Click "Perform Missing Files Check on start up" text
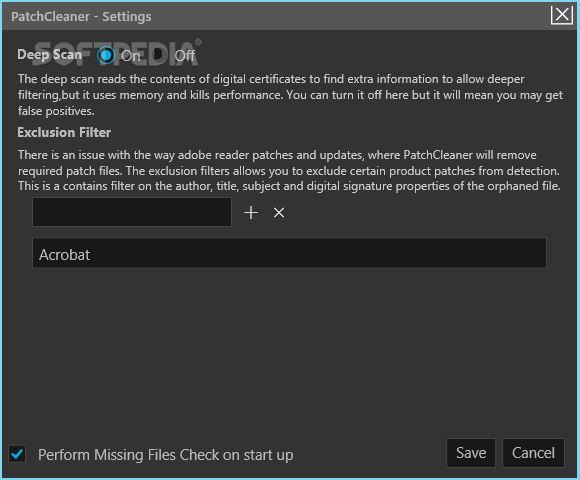 pyautogui.click(x=165, y=455)
